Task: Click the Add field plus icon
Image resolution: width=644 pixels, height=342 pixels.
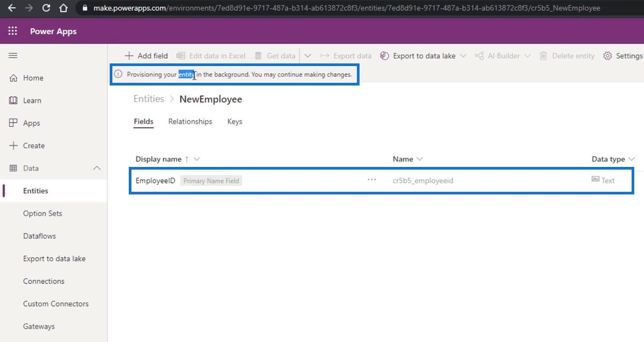Action: [x=129, y=56]
